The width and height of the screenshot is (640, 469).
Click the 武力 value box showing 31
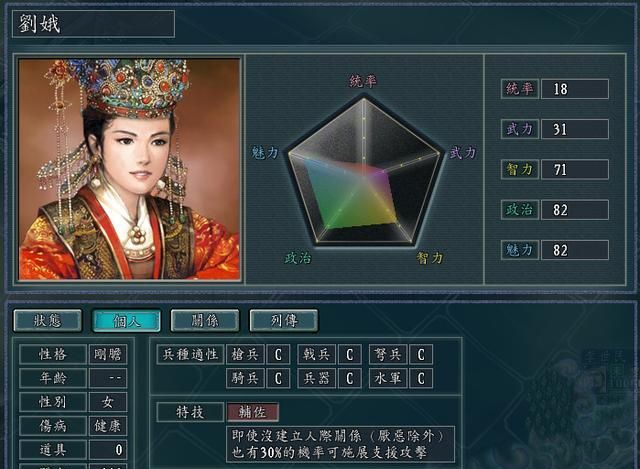coord(575,129)
